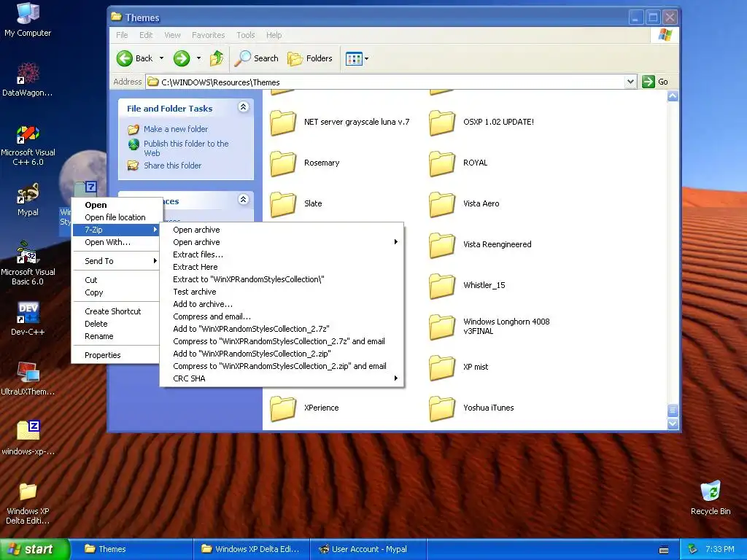Open the UltraUXTheme desktop icon
The width and height of the screenshot is (747, 560).
(x=28, y=378)
